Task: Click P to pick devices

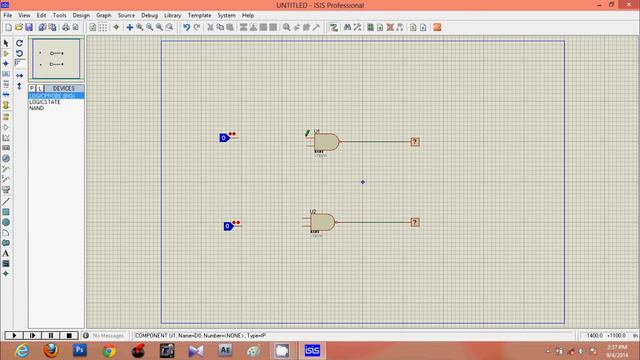Action: (32, 89)
